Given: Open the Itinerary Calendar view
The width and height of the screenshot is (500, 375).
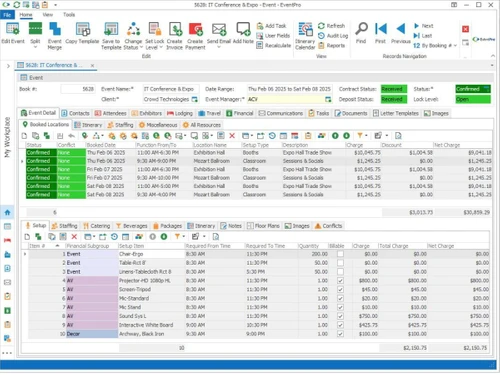Looking at the screenshot, I should (305, 36).
